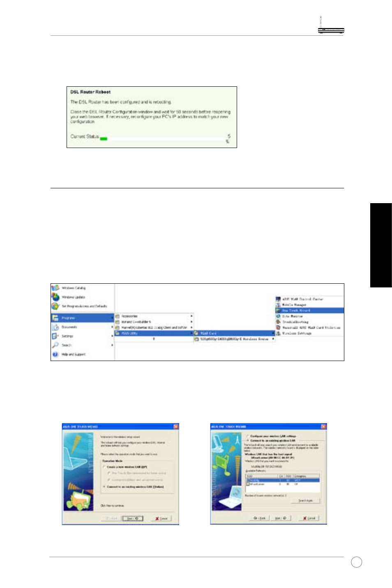
Task: Click the Encryption column header
Action: (x=306, y=476)
